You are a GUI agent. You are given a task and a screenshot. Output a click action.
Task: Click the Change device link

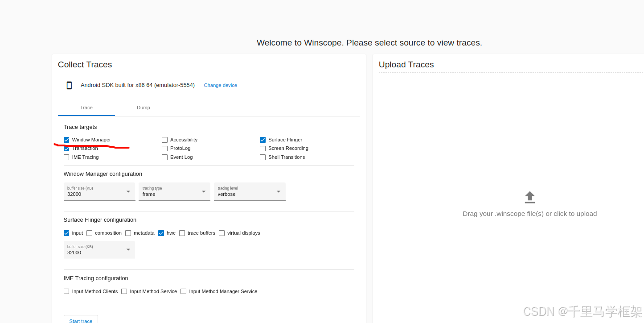221,85
